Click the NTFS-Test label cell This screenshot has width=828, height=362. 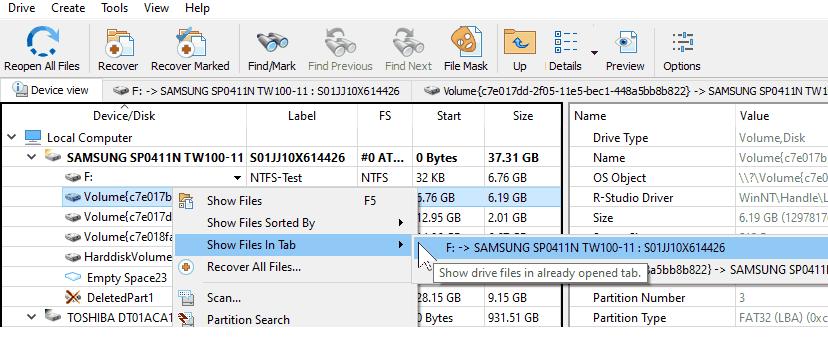point(302,178)
